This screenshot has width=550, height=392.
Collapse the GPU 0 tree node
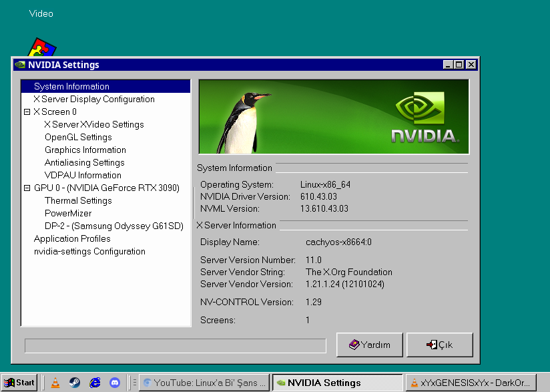pos(27,188)
